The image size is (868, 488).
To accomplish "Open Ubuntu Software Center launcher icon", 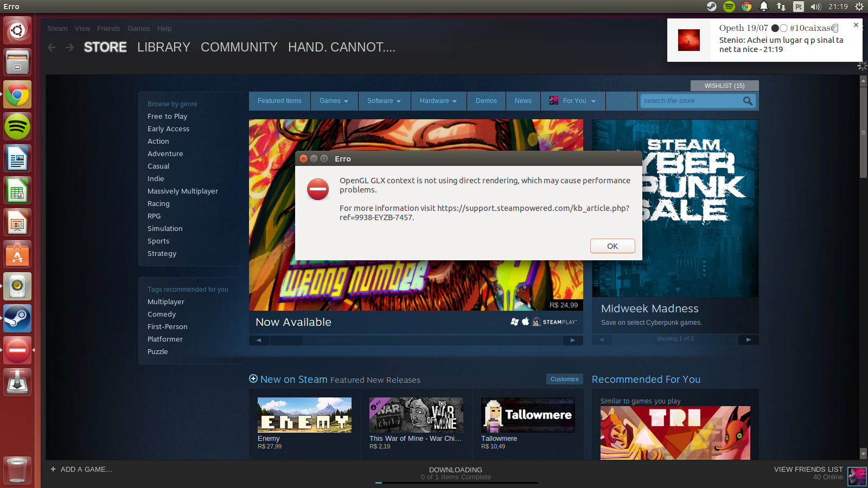I will 17,254.
